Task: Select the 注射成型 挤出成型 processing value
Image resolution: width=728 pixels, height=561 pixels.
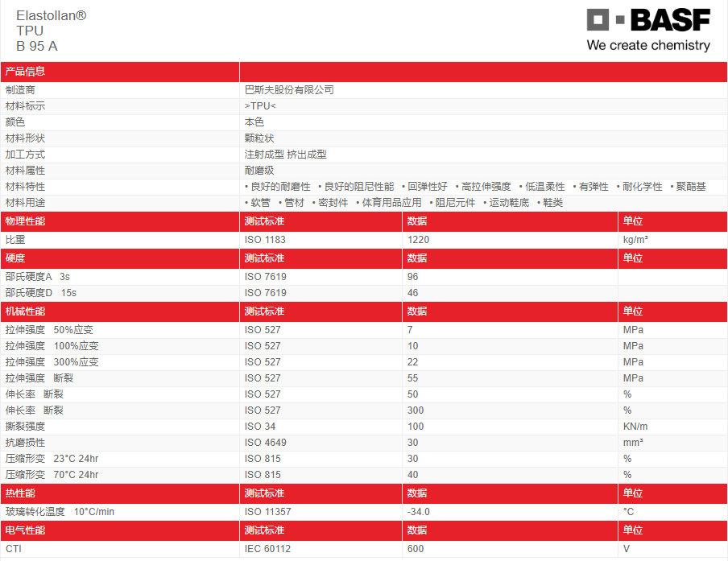Action: tap(285, 155)
